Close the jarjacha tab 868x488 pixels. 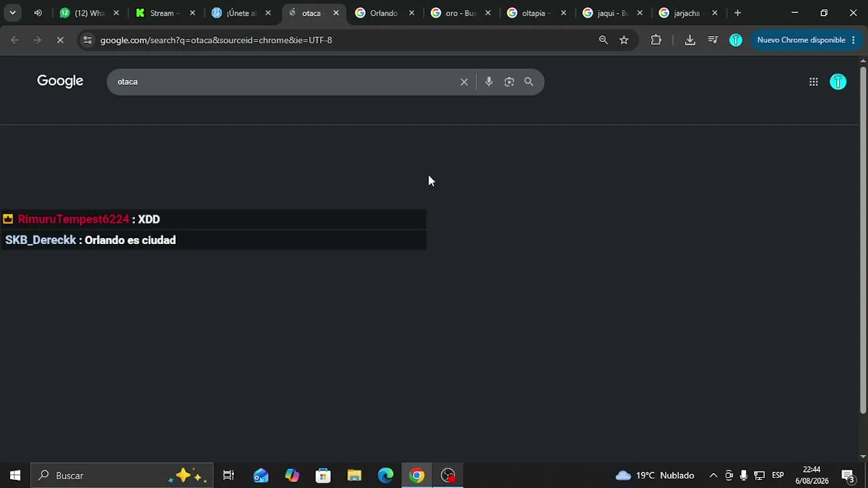(715, 13)
